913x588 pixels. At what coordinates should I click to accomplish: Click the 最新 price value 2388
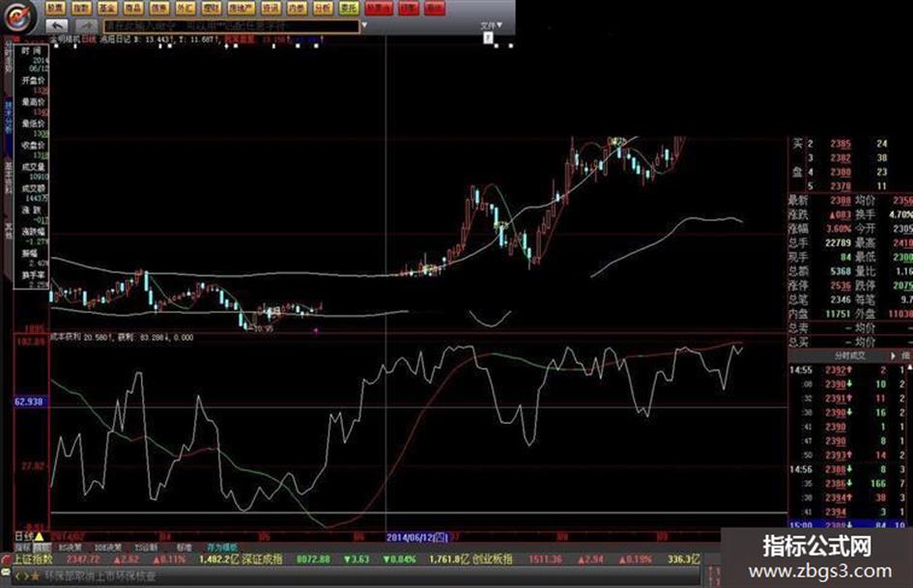[840, 200]
